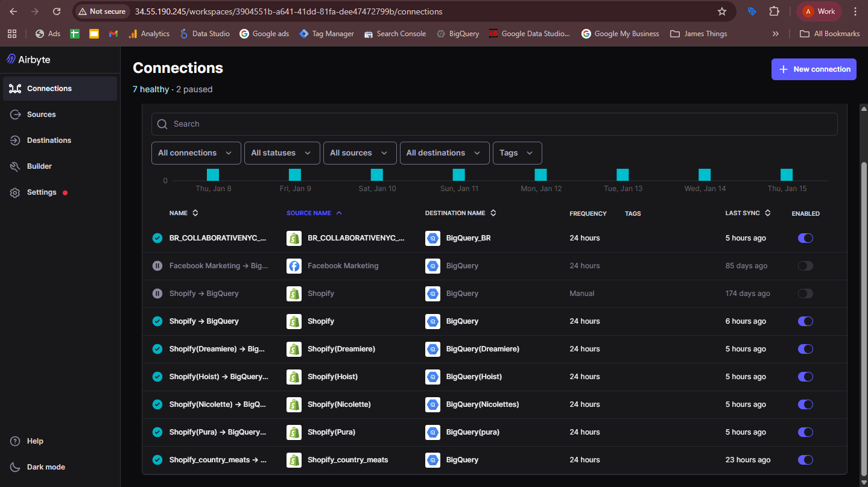Click sync bar for Mon, Jan 12

pyautogui.click(x=540, y=175)
